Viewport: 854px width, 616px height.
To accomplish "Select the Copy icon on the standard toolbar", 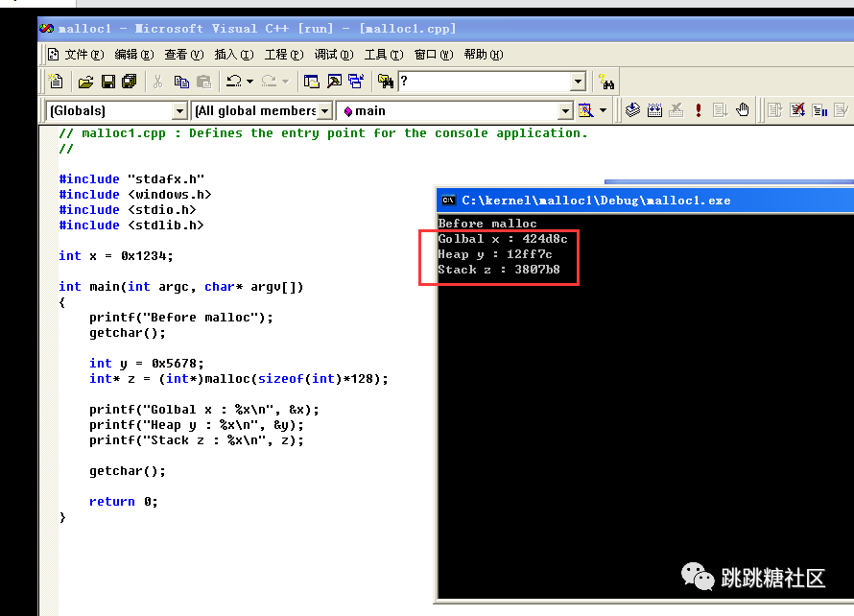I will tap(184, 81).
